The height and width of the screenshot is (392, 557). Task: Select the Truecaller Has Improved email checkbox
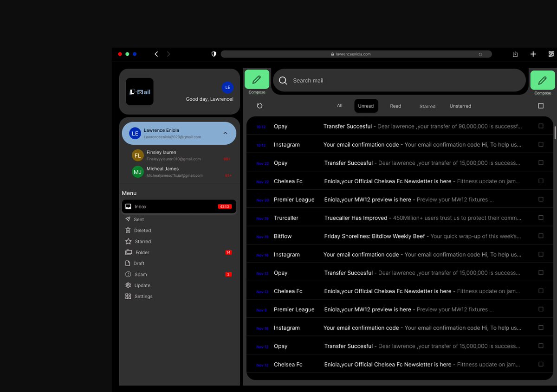[541, 218]
